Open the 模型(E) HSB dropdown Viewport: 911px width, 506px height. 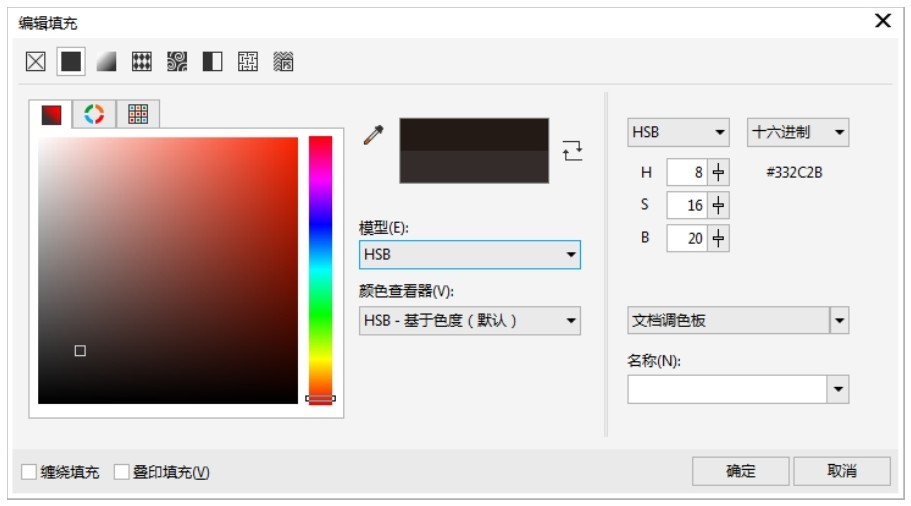(469, 254)
